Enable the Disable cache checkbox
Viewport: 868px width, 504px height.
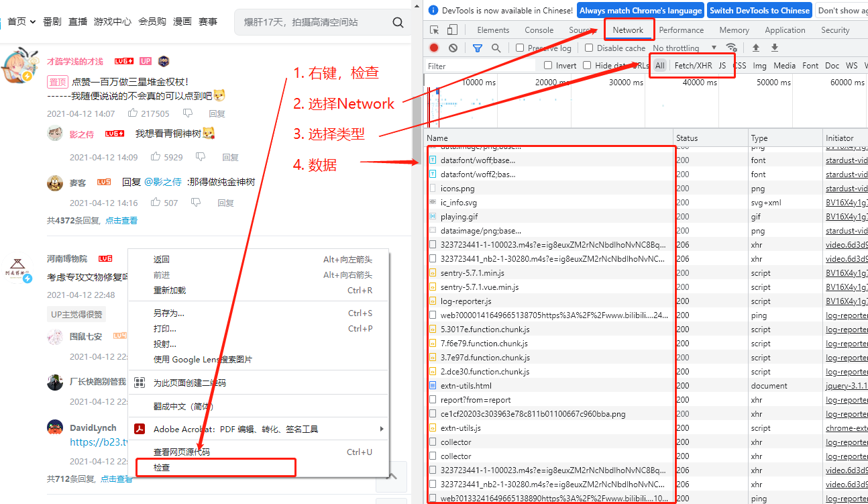(589, 48)
